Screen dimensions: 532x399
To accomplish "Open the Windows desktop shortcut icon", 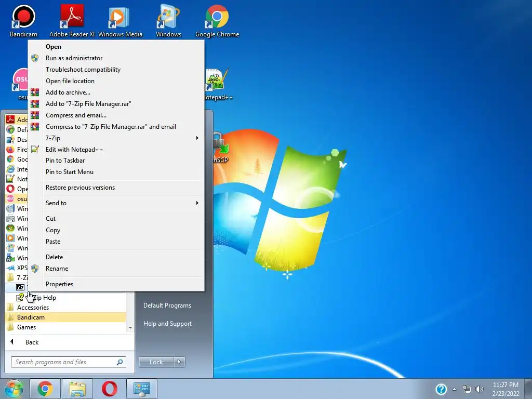I will coord(169,21).
